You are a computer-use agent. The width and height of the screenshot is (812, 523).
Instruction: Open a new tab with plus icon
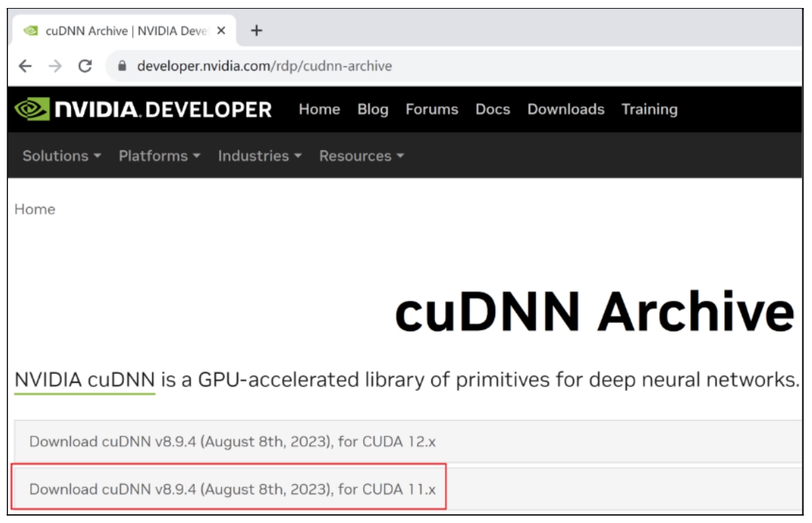[256, 30]
